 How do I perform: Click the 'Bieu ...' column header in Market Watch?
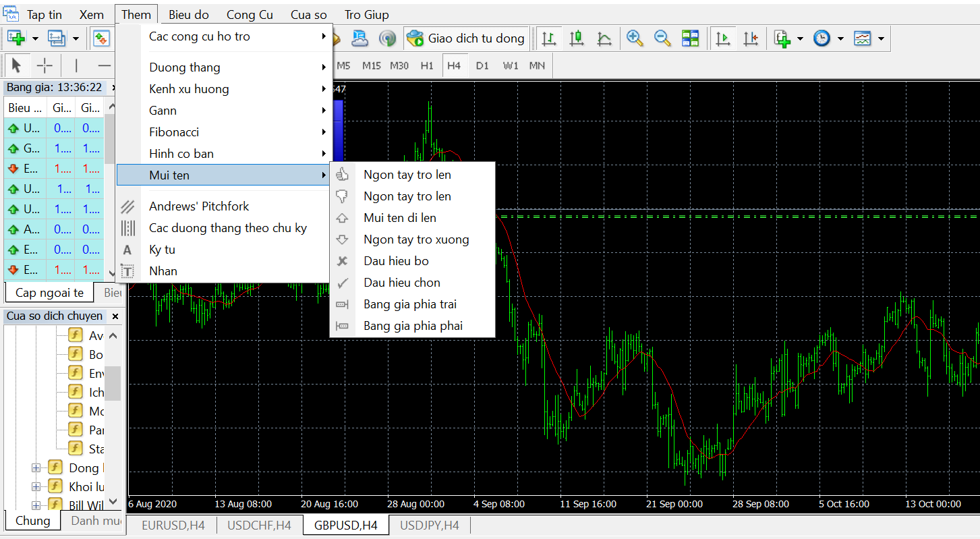click(25, 107)
